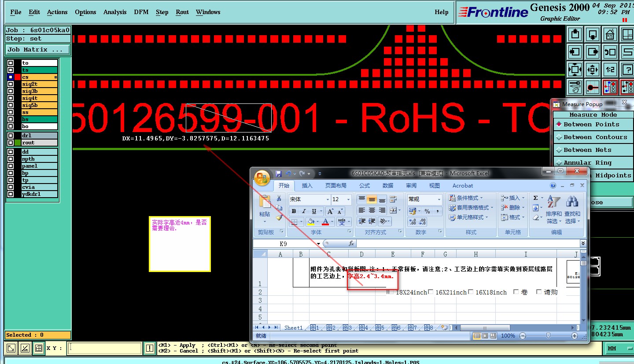Click the Excel Office round button

coord(262,178)
